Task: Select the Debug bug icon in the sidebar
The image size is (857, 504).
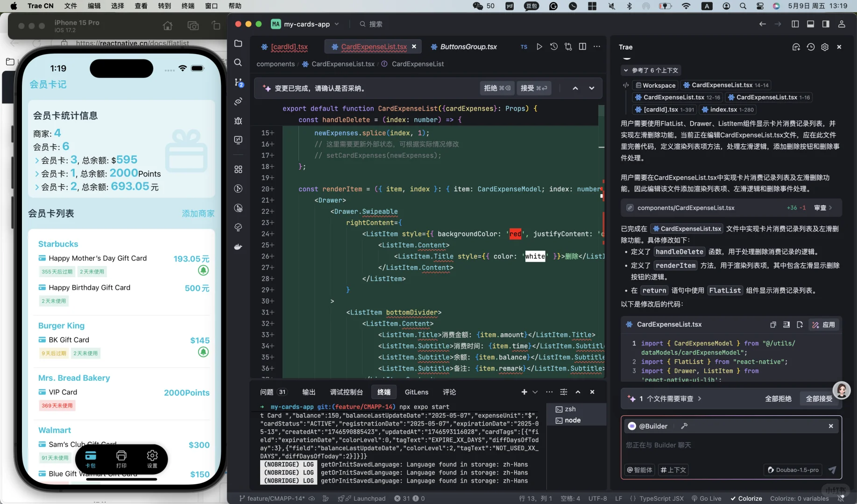Action: [238, 121]
